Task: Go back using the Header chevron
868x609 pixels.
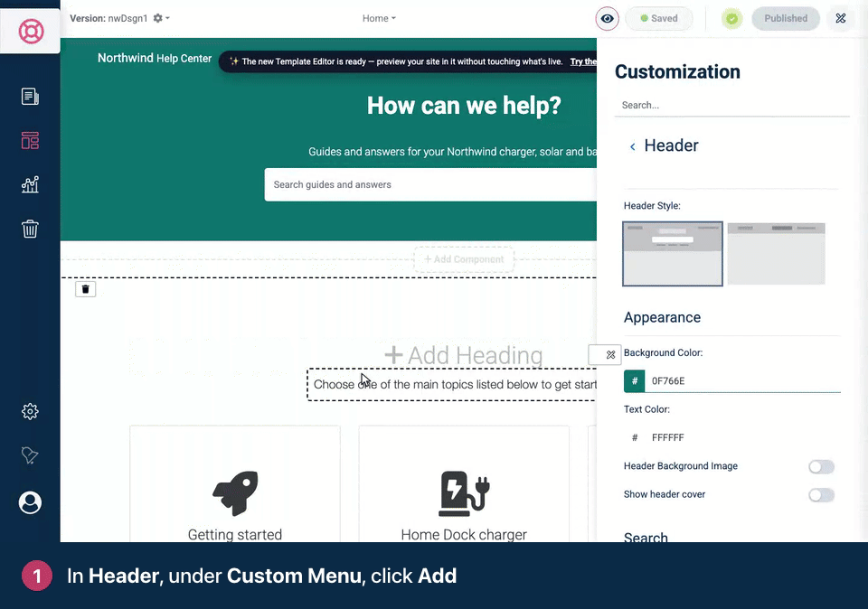Action: (x=633, y=146)
